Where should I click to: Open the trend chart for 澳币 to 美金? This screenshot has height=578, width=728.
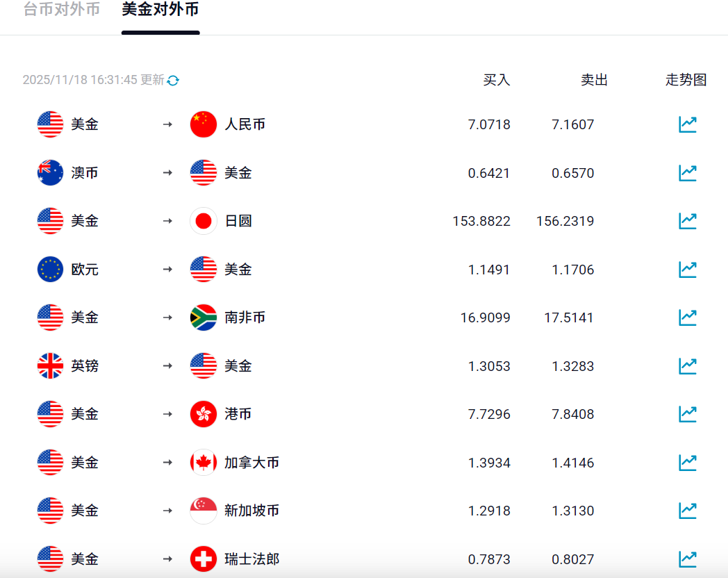(x=687, y=172)
